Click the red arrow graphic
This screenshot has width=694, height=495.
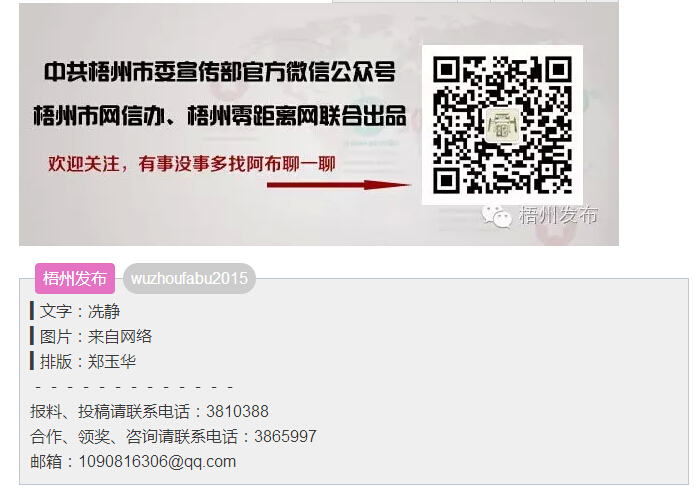(339, 185)
